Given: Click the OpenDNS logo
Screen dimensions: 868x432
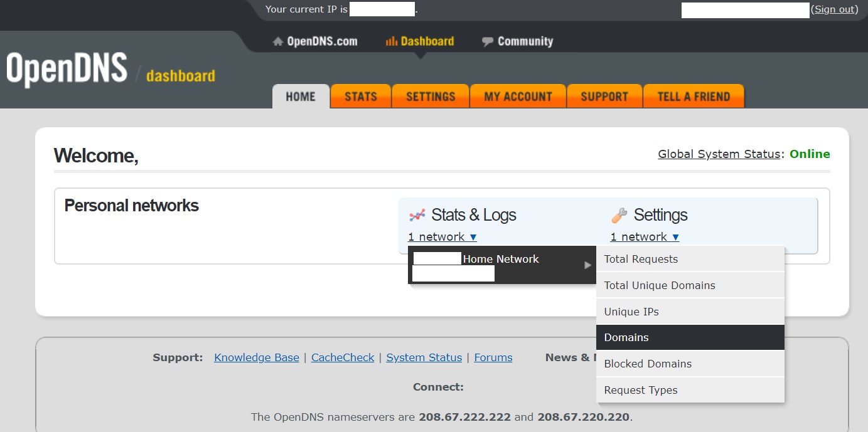Looking at the screenshot, I should tap(67, 69).
